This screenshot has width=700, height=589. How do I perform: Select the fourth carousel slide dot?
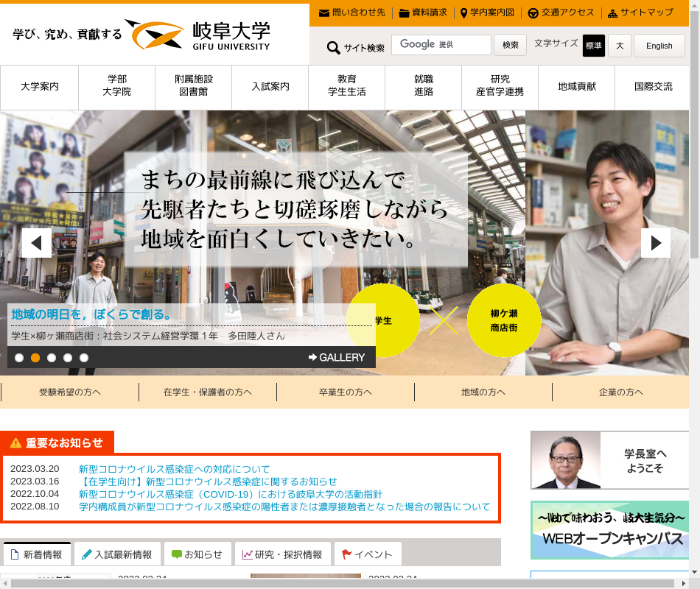(x=67, y=358)
